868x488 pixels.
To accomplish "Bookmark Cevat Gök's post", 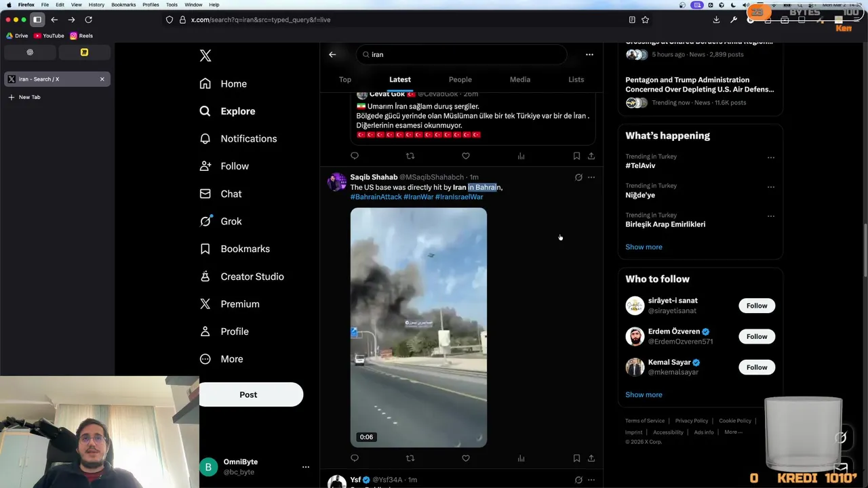I will (x=576, y=156).
